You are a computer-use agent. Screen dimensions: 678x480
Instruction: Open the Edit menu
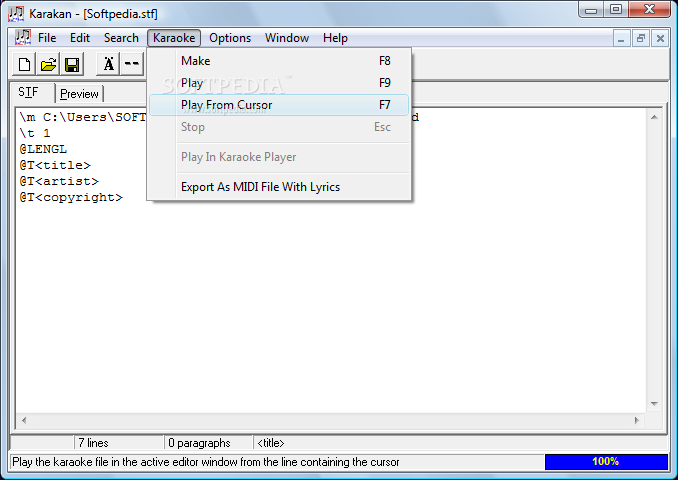(x=80, y=38)
